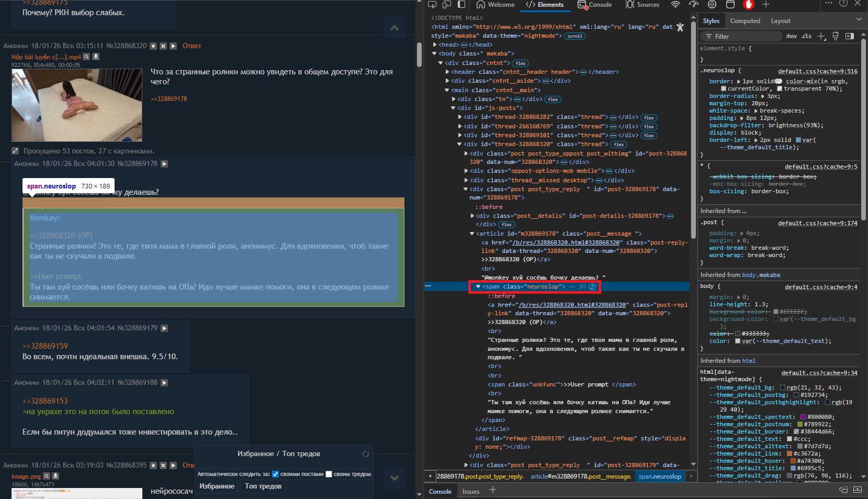868x499 pixels.
Task: Click the New style rule plus icon
Action: pos(821,36)
